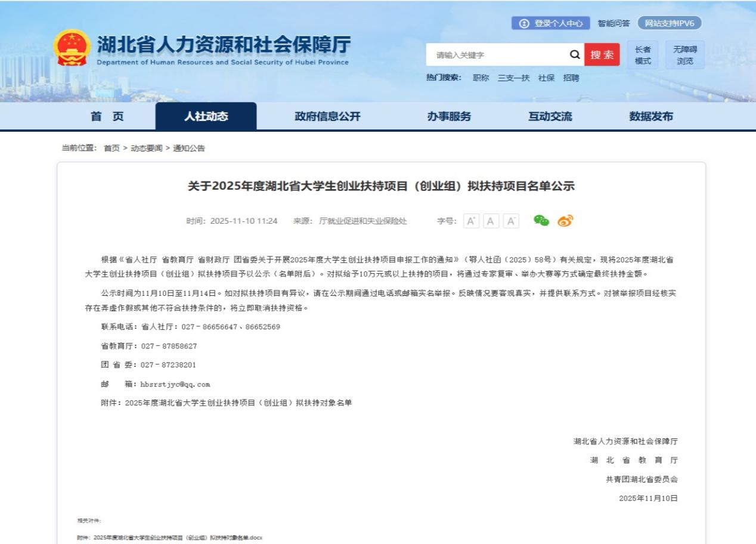
Task: Open 政府信息公开 navigation menu
Action: [x=327, y=116]
